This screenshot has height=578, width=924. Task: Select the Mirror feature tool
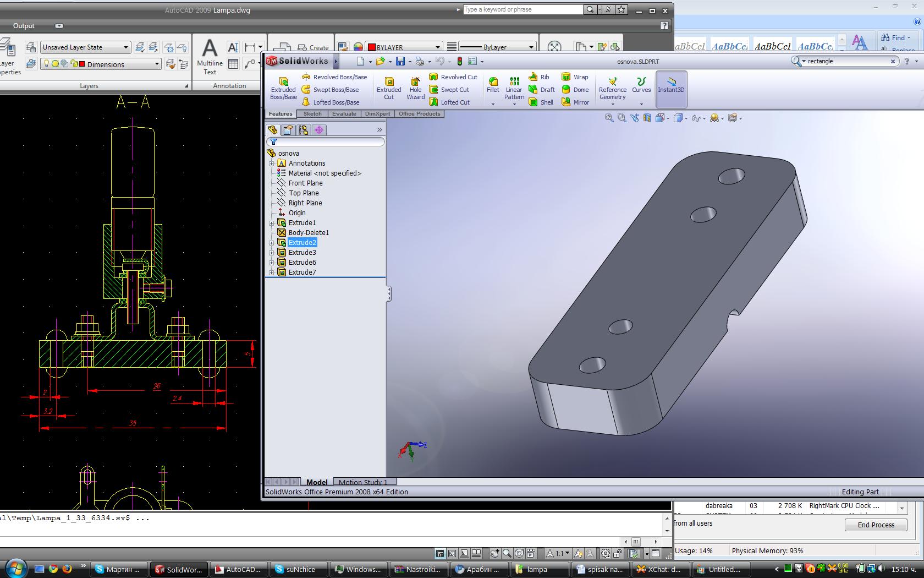pos(575,102)
